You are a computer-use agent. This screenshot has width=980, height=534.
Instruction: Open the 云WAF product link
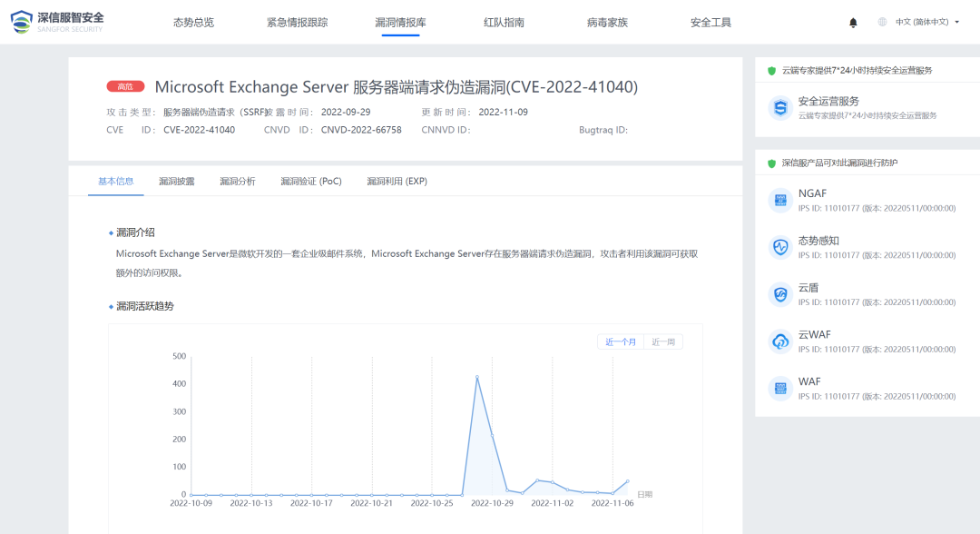tap(814, 335)
